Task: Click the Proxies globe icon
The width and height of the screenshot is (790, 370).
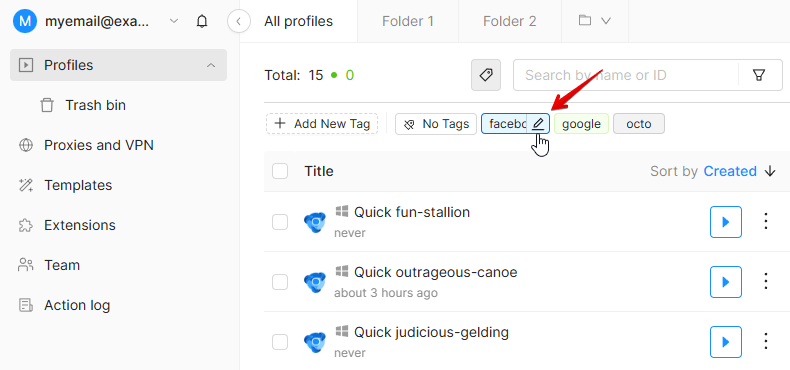Action: 25,145
